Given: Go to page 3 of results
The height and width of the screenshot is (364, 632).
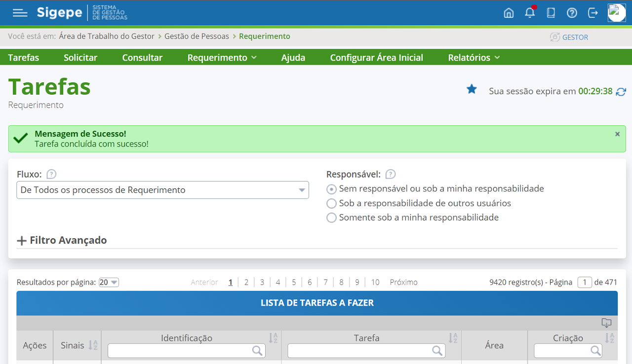Looking at the screenshot, I should tap(262, 283).
